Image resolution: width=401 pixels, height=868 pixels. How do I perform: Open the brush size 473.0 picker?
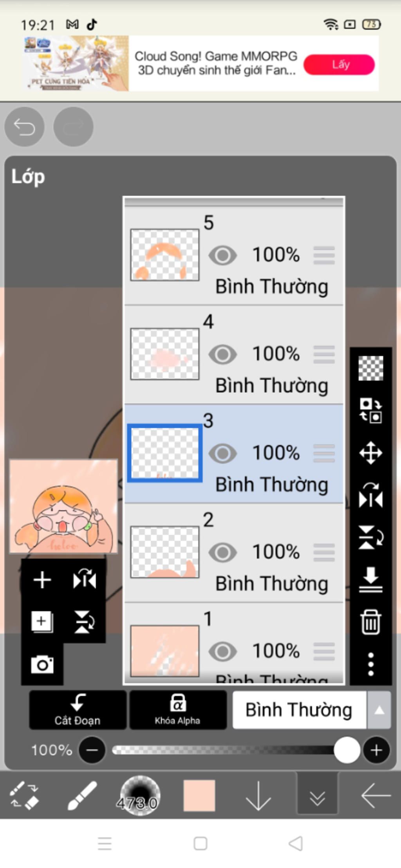point(140,795)
